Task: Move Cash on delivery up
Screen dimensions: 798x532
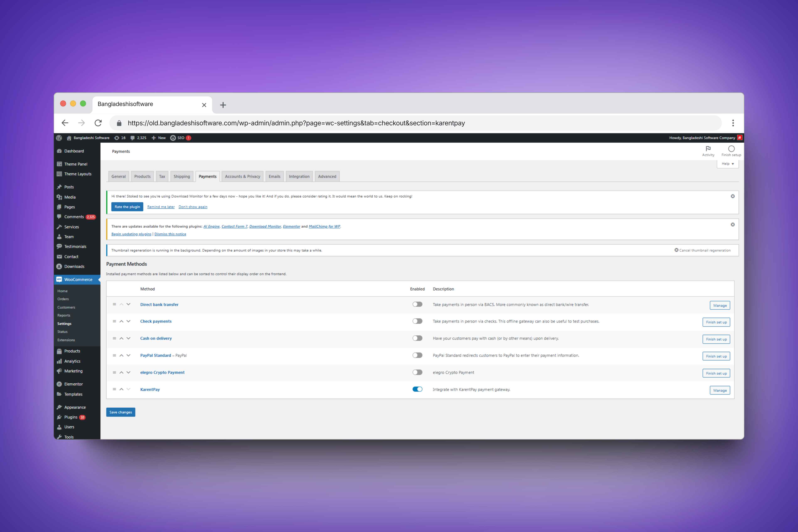Action: pyautogui.click(x=121, y=338)
